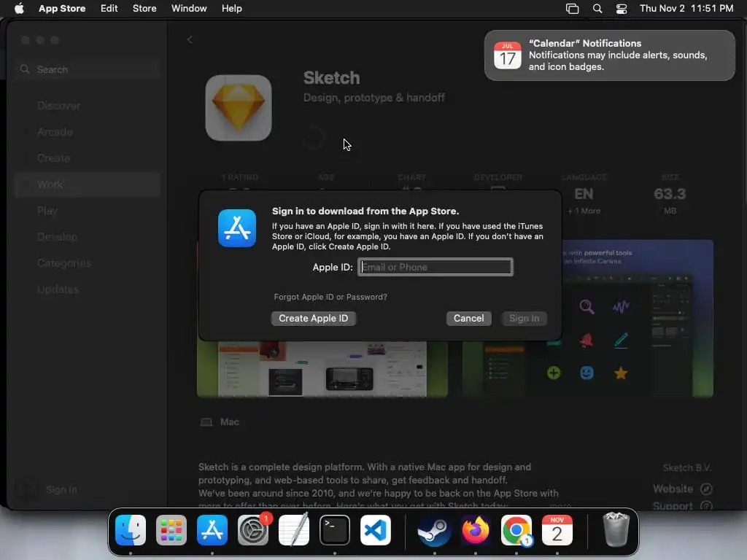Screen dimensions: 747x560
Task: Click Forgot Apple ID or Password link
Action: click(x=330, y=297)
